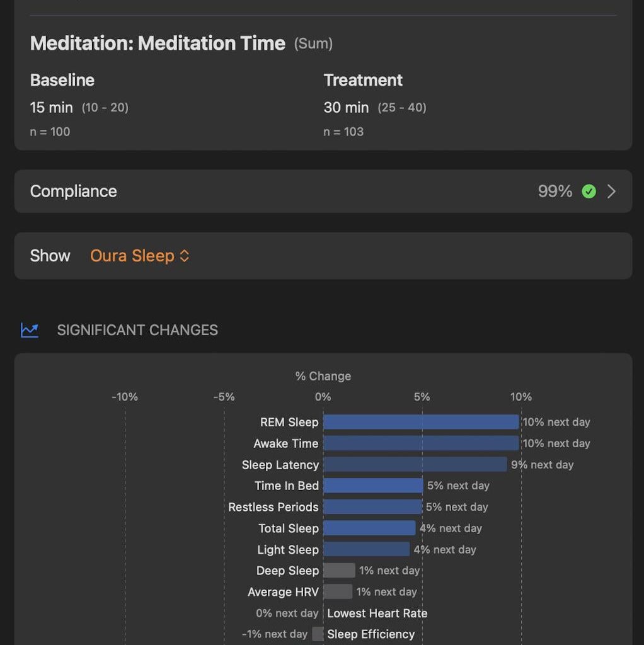644x645 pixels.
Task: Click the n = 103 sample size
Action: (x=343, y=132)
